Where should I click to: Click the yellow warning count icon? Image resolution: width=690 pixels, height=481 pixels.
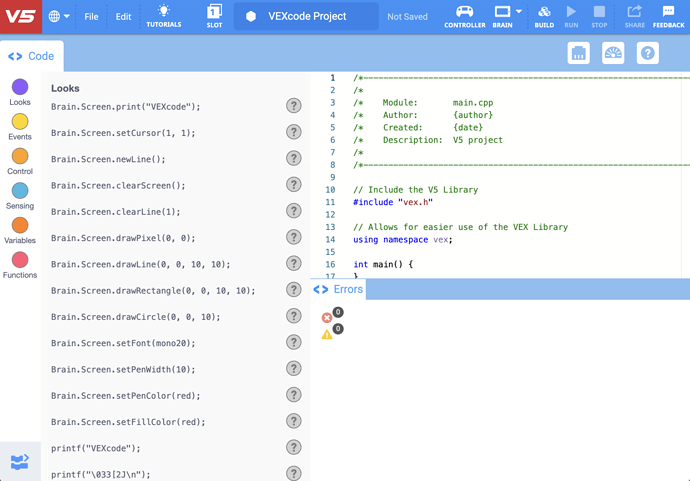[327, 334]
